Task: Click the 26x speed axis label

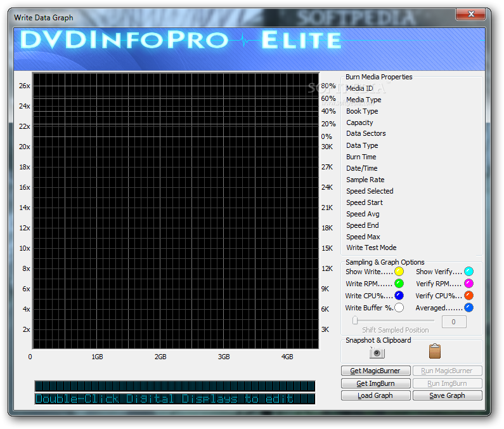Action: 25,86
